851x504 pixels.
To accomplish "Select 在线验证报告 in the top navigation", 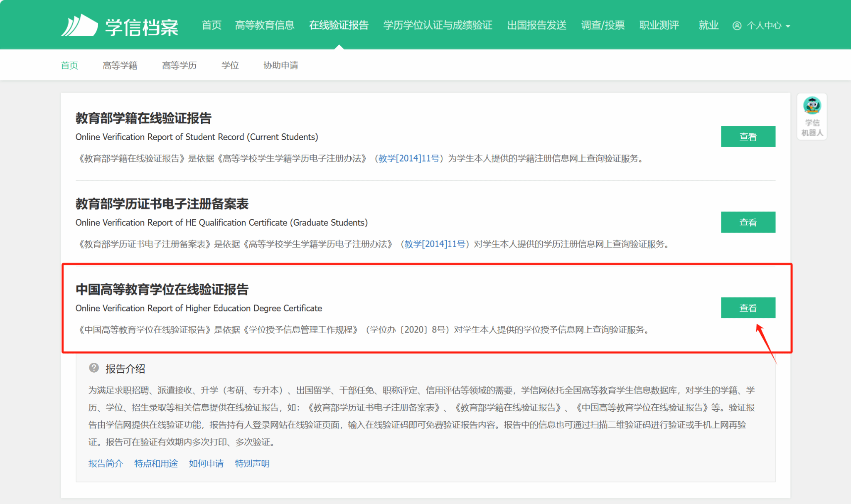I will [x=339, y=25].
